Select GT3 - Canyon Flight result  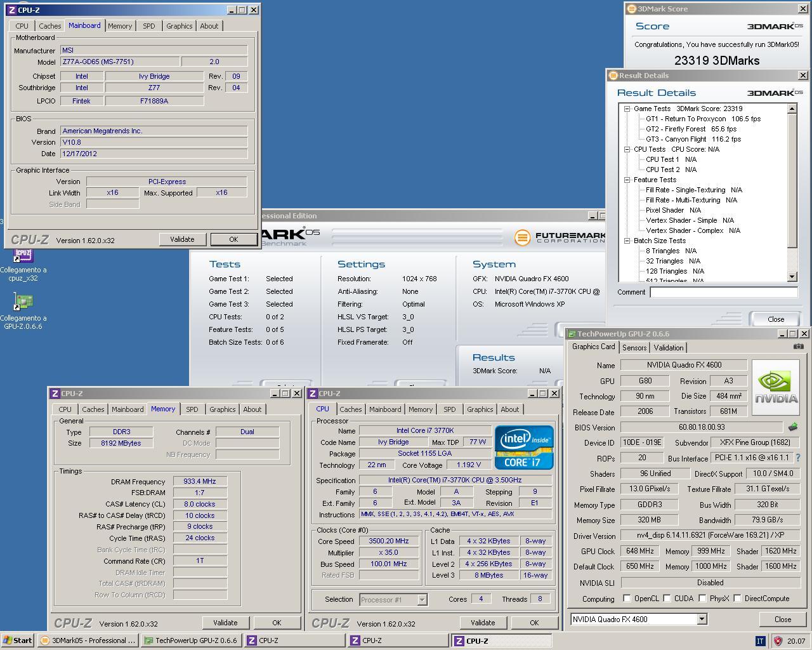(x=693, y=139)
